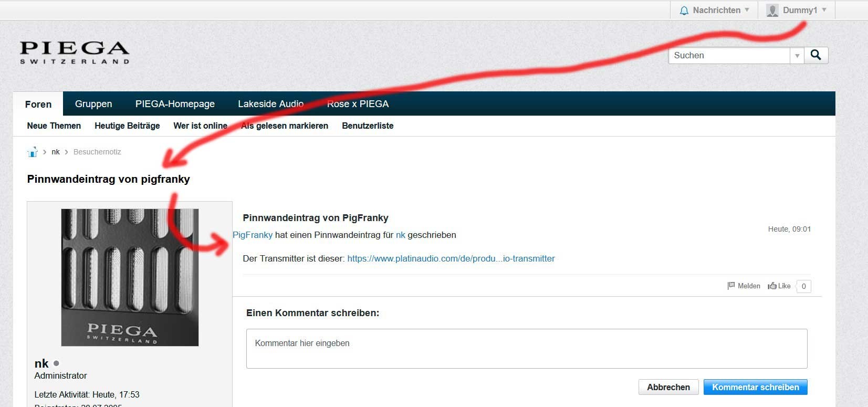Click the search magnifier icon
The width and height of the screenshot is (868, 407).
(x=815, y=55)
